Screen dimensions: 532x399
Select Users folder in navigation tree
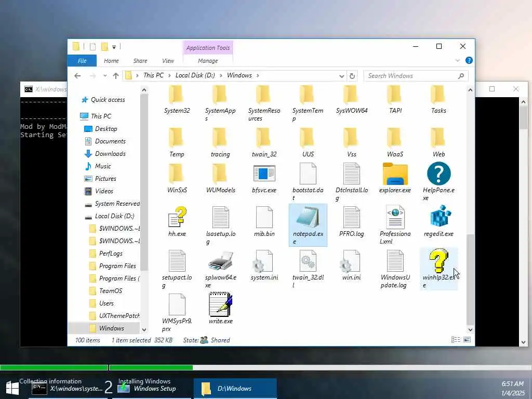click(x=106, y=303)
